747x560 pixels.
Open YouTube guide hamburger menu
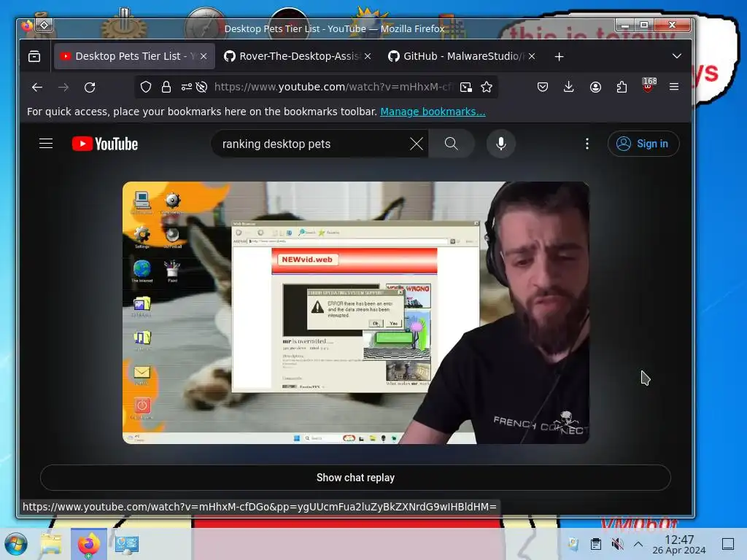[x=46, y=144]
